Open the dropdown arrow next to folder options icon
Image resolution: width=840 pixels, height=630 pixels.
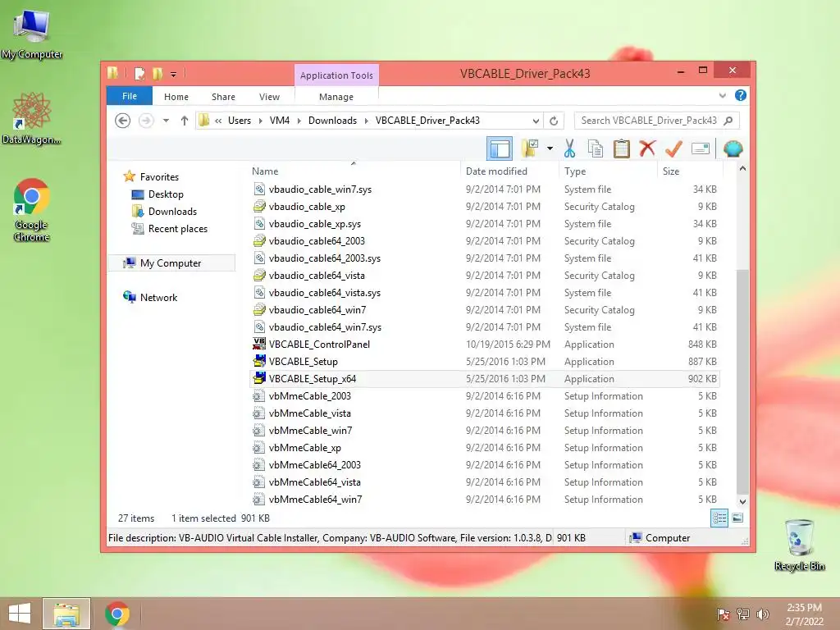pyautogui.click(x=550, y=148)
